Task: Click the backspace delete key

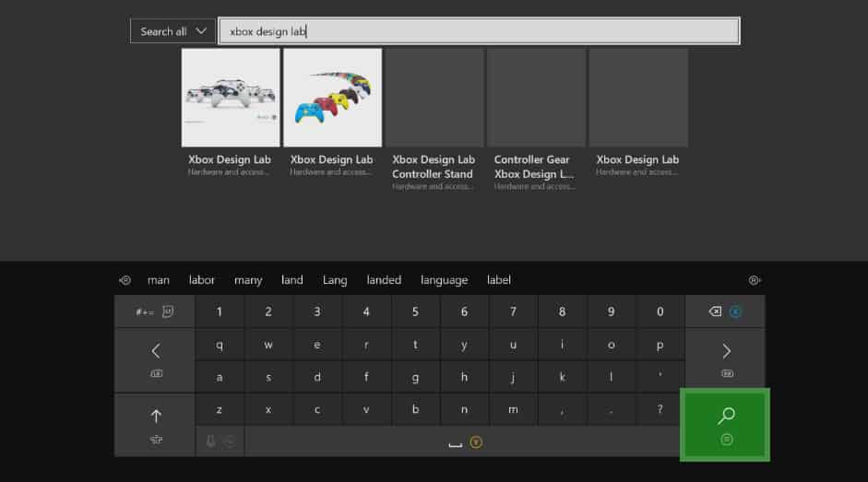Action: click(x=725, y=312)
